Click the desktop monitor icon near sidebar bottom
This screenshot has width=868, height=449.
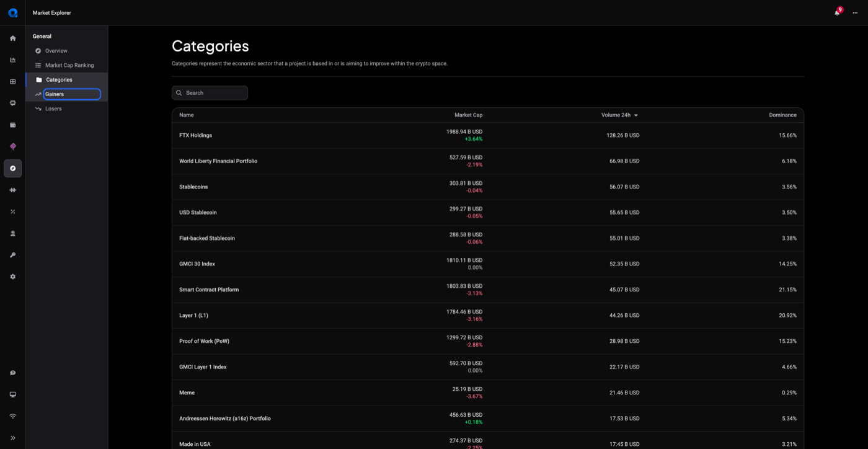coord(12,395)
